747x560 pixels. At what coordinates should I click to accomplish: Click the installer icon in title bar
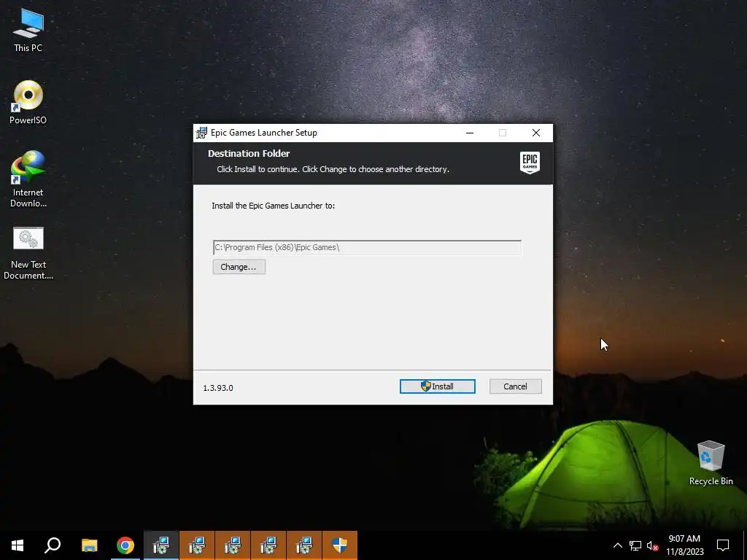[202, 133]
